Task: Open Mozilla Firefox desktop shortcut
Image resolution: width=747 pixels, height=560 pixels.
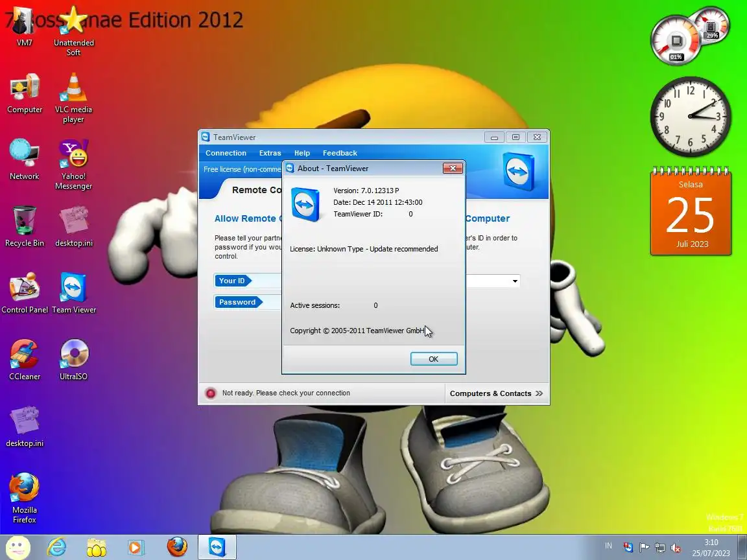Action: click(24, 498)
